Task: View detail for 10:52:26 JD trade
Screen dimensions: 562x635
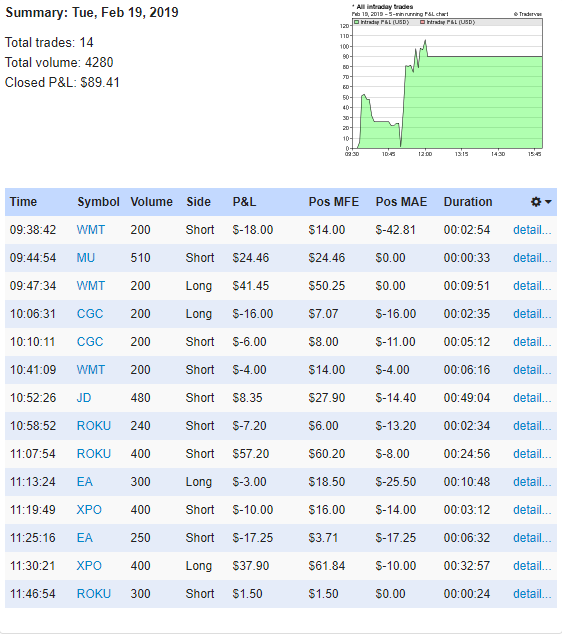Action: [x=532, y=397]
